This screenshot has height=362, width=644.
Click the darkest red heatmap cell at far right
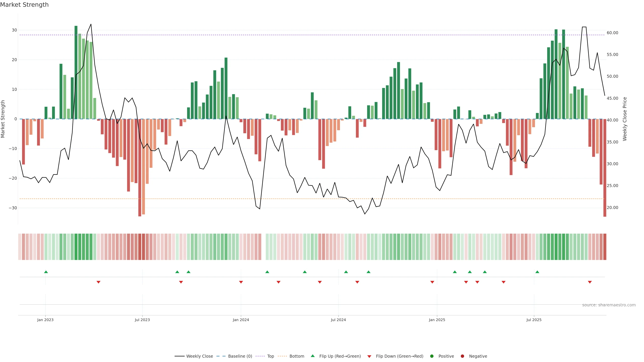coord(605,247)
